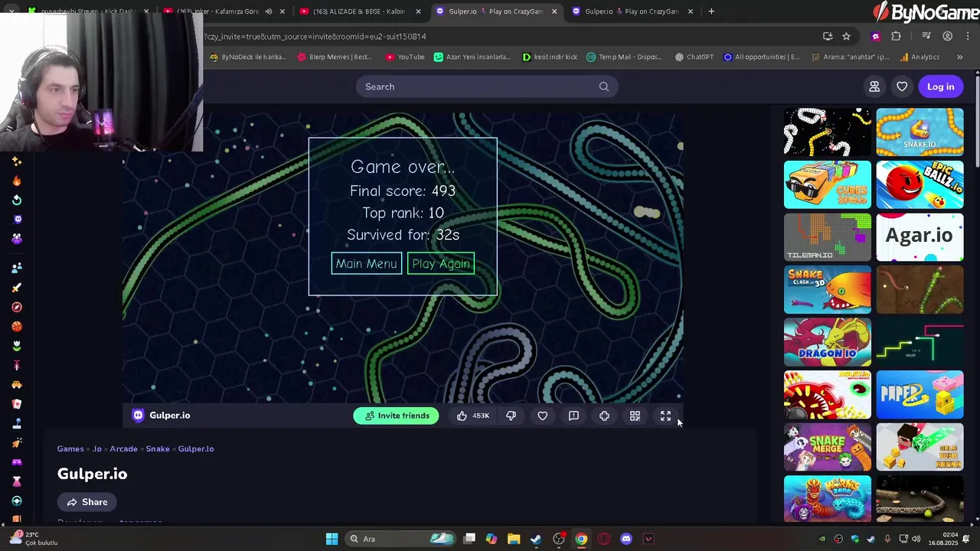Select the sword Action category icon
This screenshot has width=980, height=551.
(x=17, y=288)
